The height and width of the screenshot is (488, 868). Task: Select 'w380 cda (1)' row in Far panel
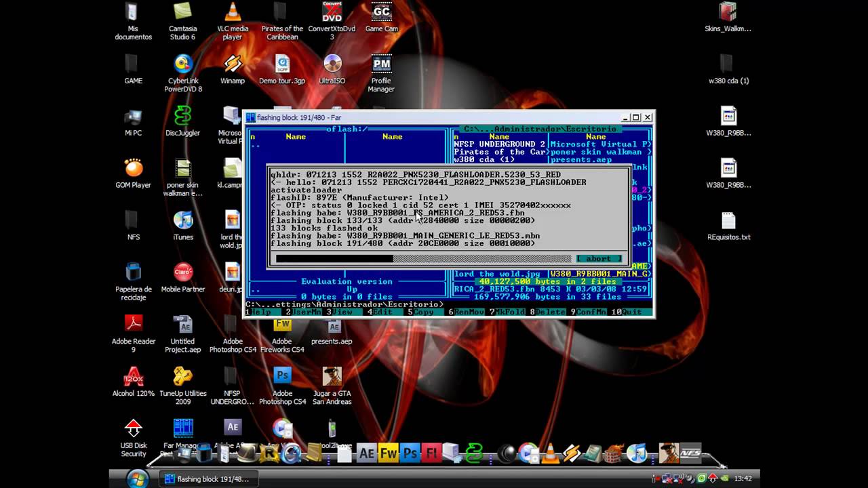click(x=485, y=161)
